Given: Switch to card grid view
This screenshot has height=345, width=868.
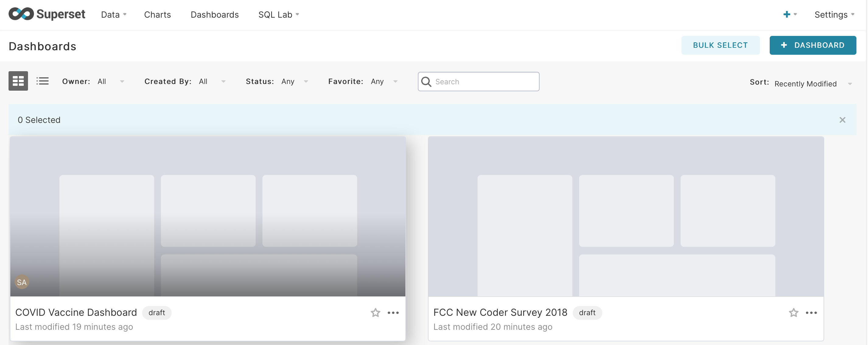Looking at the screenshot, I should pyautogui.click(x=18, y=81).
